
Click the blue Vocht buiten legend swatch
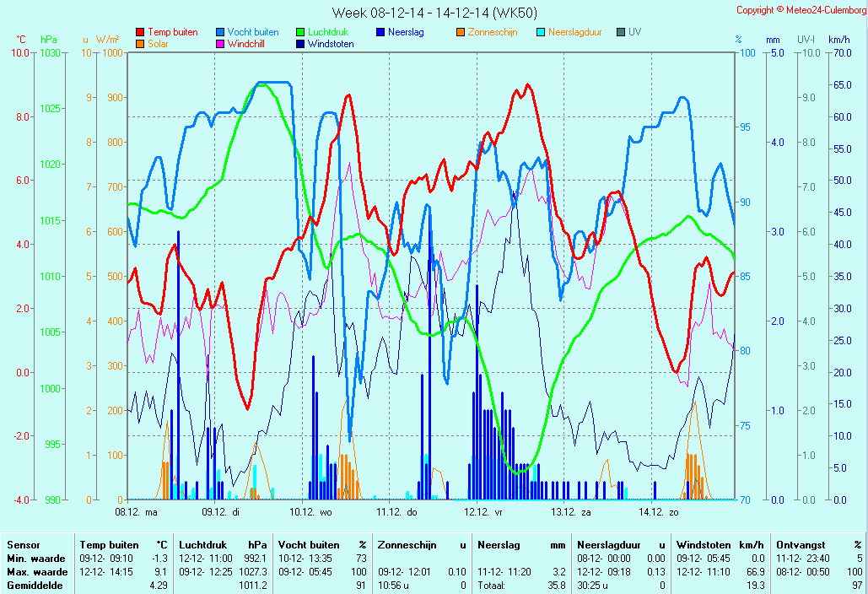pos(220,33)
